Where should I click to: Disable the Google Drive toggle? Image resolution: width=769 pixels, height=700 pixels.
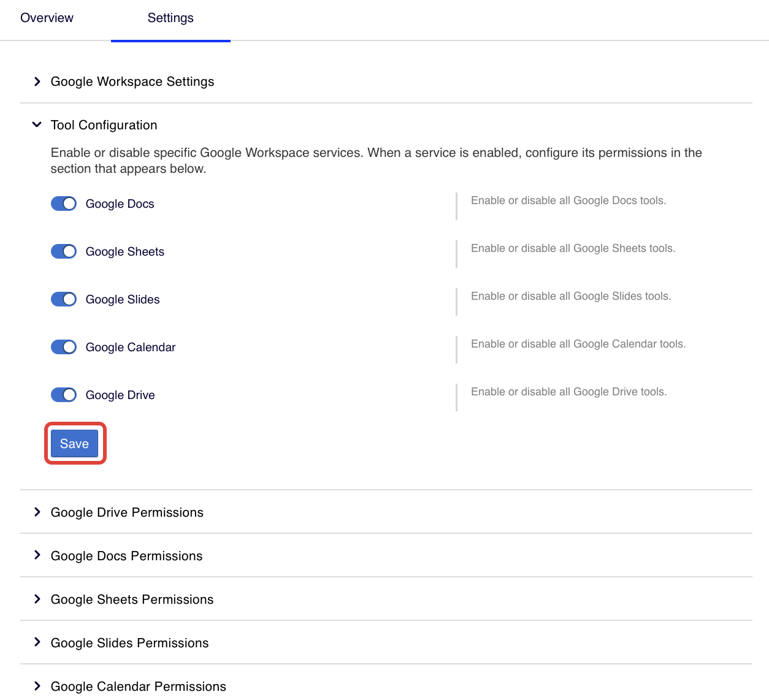(64, 395)
